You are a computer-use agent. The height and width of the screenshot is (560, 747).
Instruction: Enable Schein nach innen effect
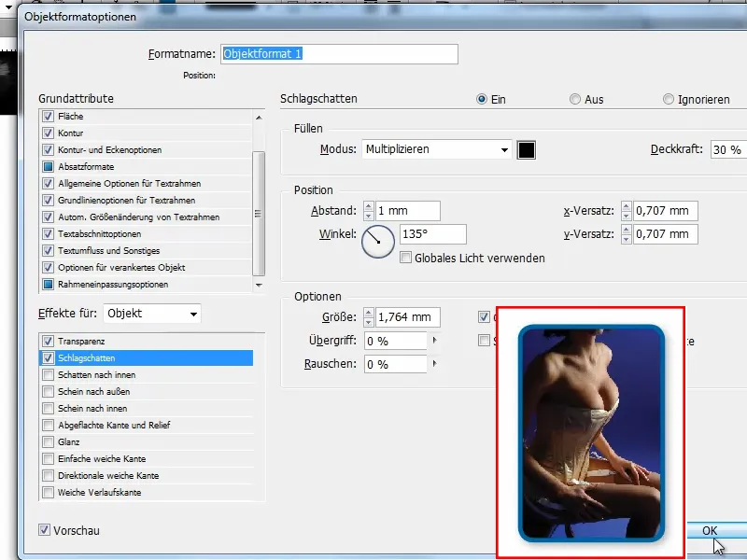[x=48, y=408]
